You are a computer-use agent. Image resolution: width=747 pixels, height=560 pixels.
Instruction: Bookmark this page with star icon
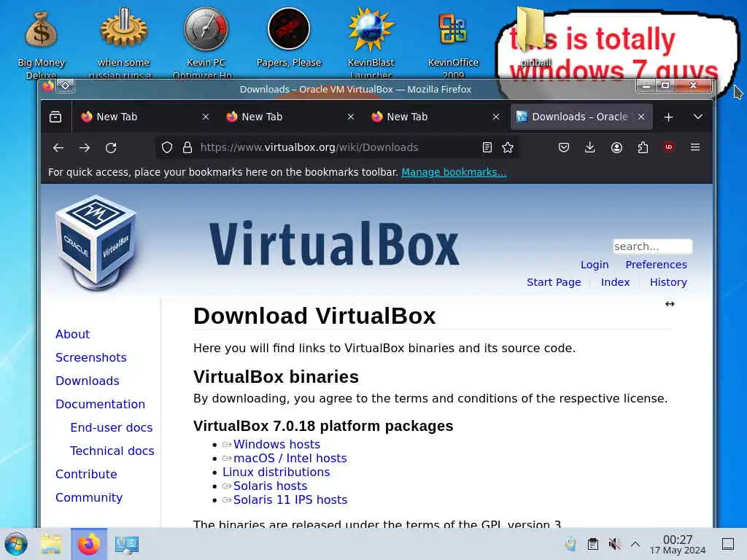pyautogui.click(x=508, y=147)
